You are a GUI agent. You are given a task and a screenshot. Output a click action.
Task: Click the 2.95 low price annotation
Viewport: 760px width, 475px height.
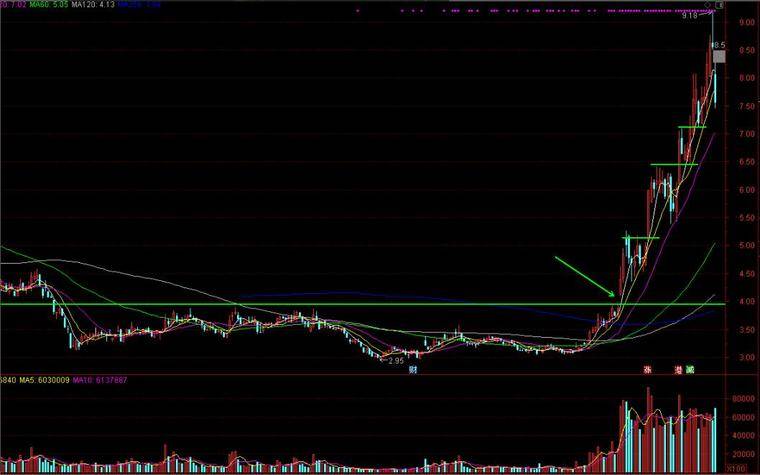pos(396,361)
